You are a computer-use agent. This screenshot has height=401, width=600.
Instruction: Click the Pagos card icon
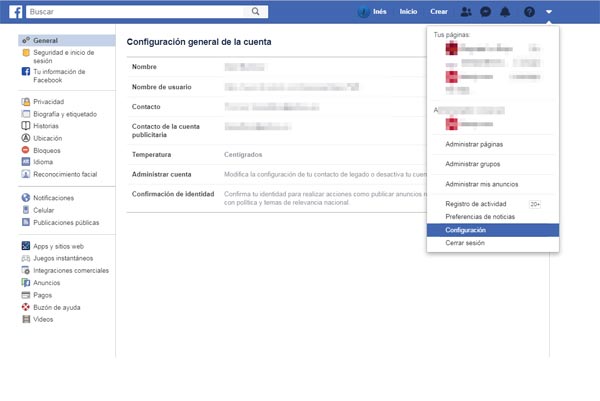click(x=26, y=295)
